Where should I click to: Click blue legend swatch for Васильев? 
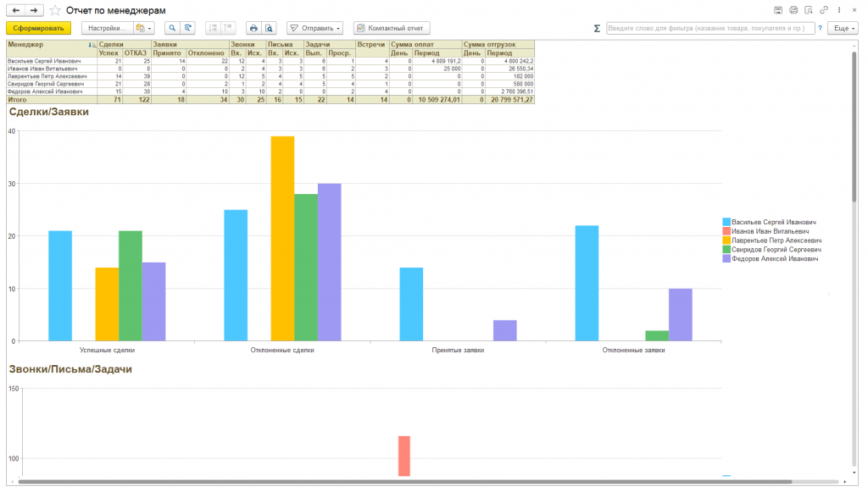pyautogui.click(x=726, y=222)
